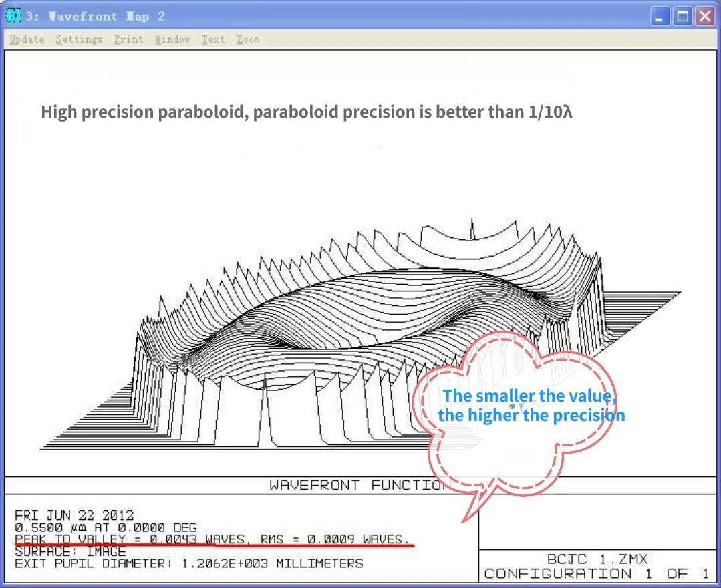This screenshot has height=588, width=721.
Task: Click the 'BCJC 1.ZMX' file name
Action: click(597, 559)
